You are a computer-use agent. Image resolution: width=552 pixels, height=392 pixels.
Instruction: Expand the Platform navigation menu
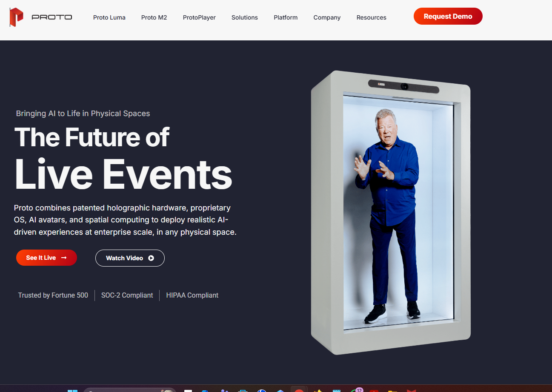pos(286,17)
